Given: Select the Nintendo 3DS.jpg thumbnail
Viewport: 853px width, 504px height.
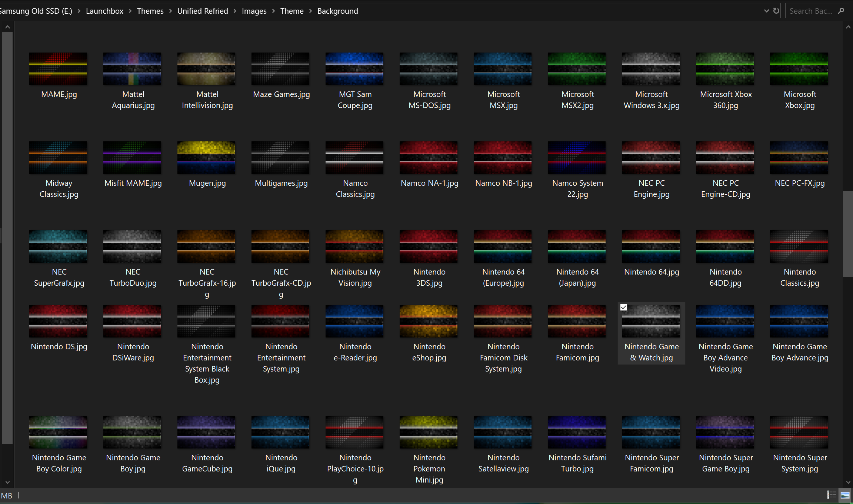Looking at the screenshot, I should 429,246.
